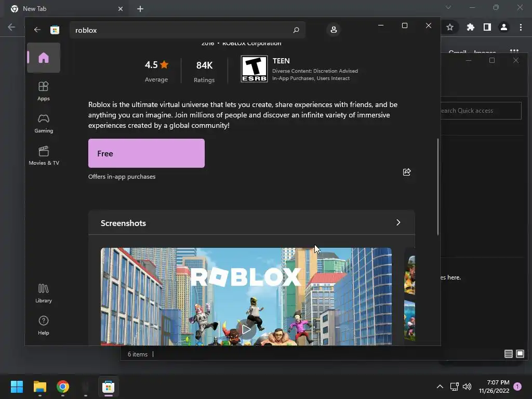Show hidden system tray icons

pyautogui.click(x=440, y=387)
